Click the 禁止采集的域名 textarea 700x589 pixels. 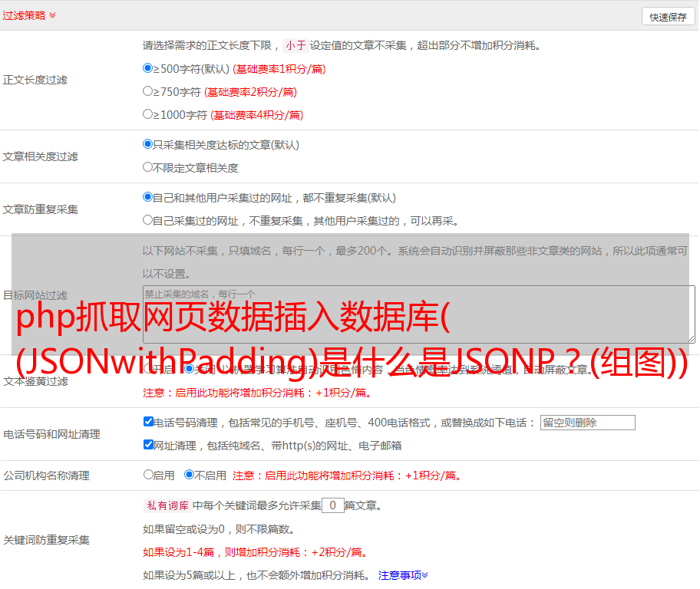coord(419,314)
